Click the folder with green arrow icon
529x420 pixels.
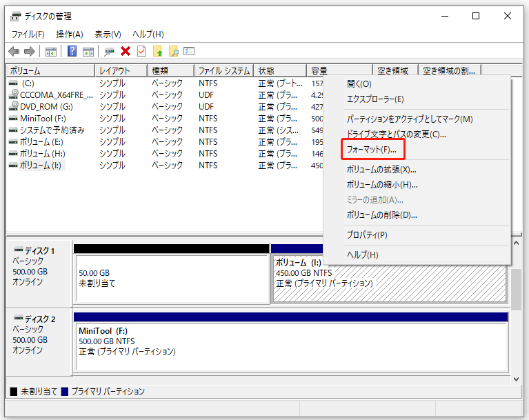click(x=157, y=51)
